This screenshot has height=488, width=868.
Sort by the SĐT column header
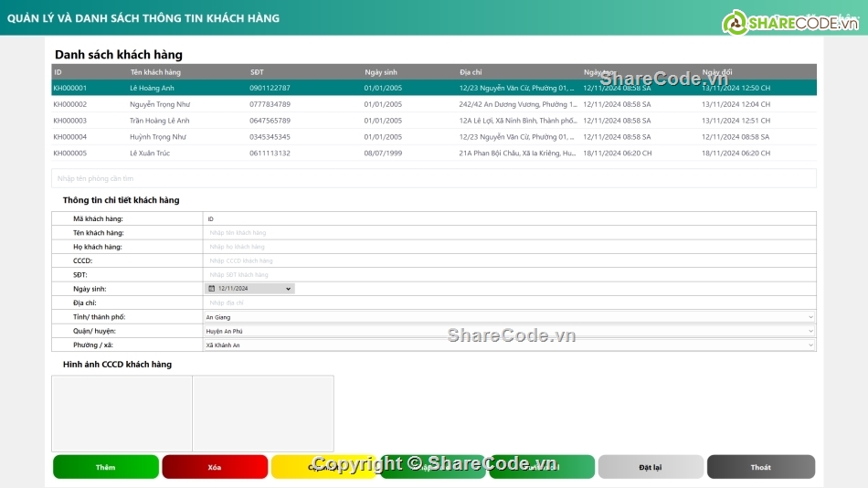click(257, 72)
